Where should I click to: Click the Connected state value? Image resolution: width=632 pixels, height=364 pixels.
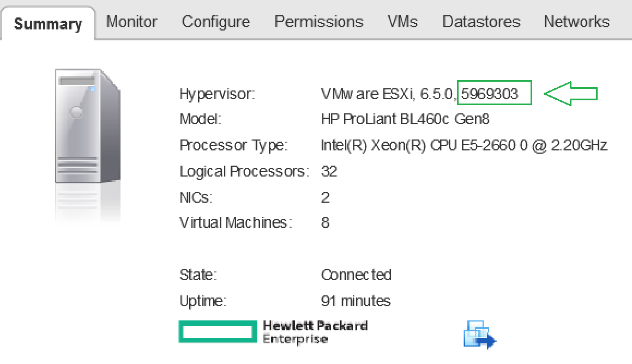tap(356, 275)
